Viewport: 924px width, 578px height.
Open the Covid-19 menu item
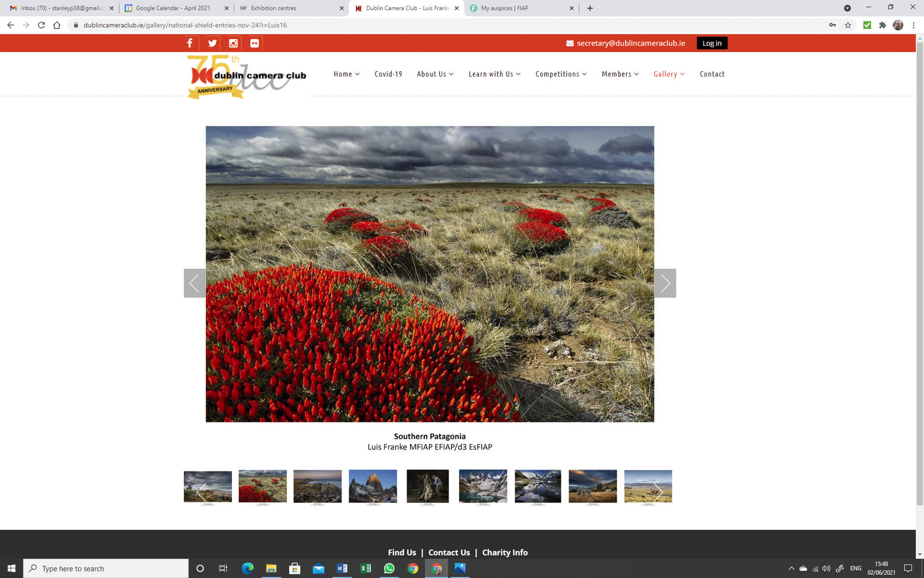(388, 74)
